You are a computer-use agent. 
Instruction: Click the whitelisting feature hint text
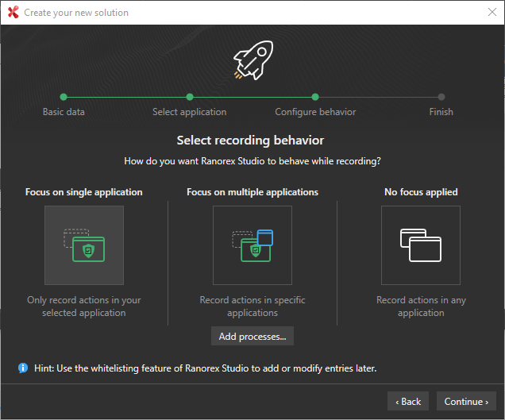click(x=206, y=368)
